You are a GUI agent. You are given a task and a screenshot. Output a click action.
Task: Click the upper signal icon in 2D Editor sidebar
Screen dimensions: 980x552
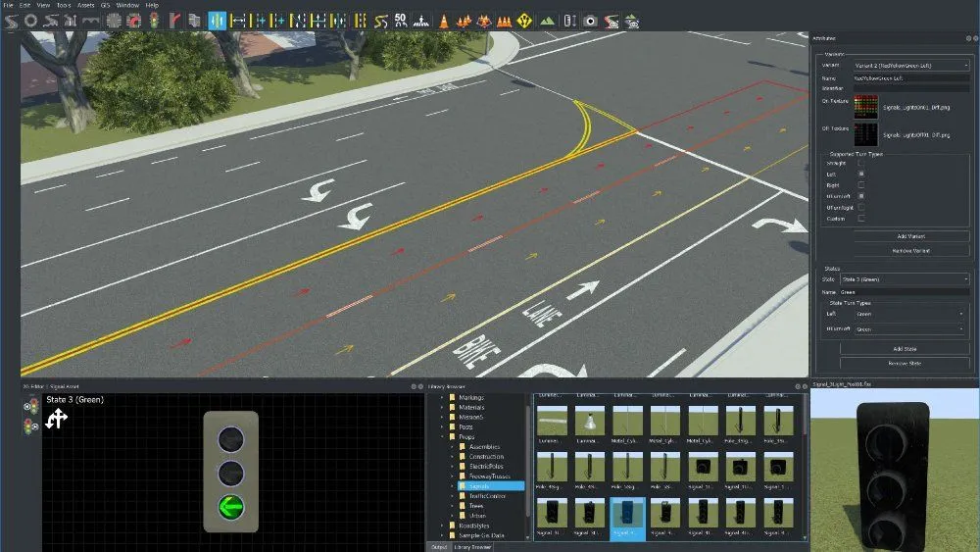30,407
